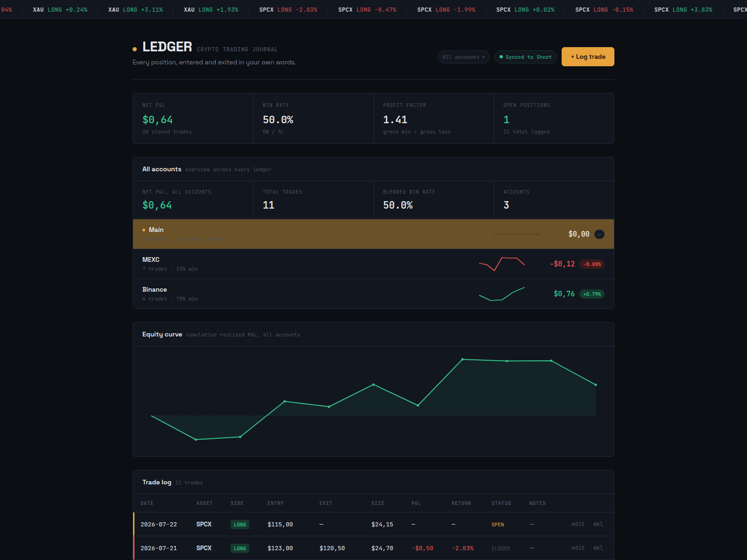747x560 pixels.
Task: Click the Trade log heading
Action: click(x=157, y=482)
